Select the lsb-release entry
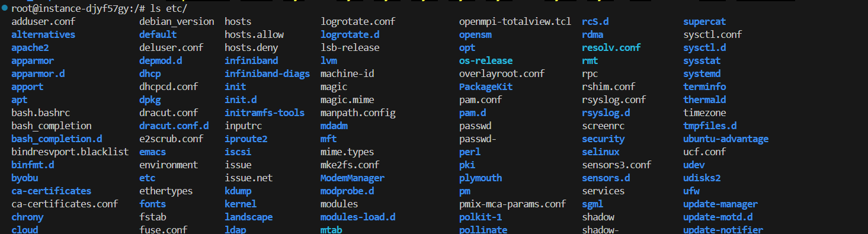 (350, 47)
